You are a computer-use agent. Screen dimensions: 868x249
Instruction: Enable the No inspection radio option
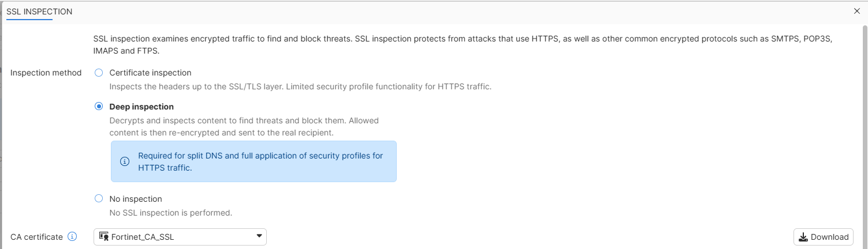click(99, 199)
